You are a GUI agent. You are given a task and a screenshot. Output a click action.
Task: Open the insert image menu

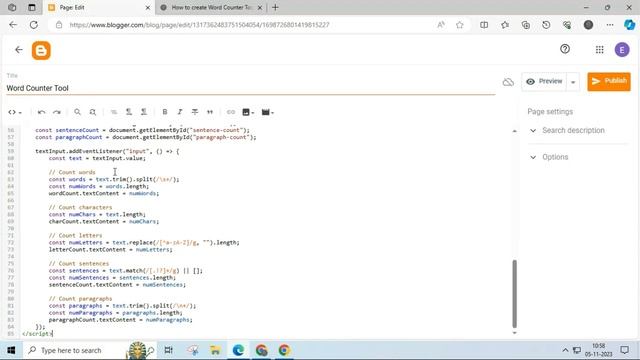(x=248, y=112)
